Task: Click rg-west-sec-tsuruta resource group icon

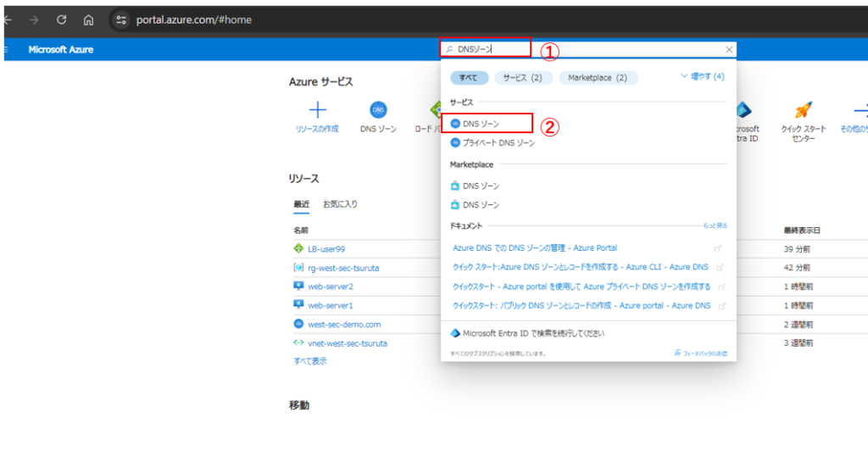Action: (x=298, y=267)
